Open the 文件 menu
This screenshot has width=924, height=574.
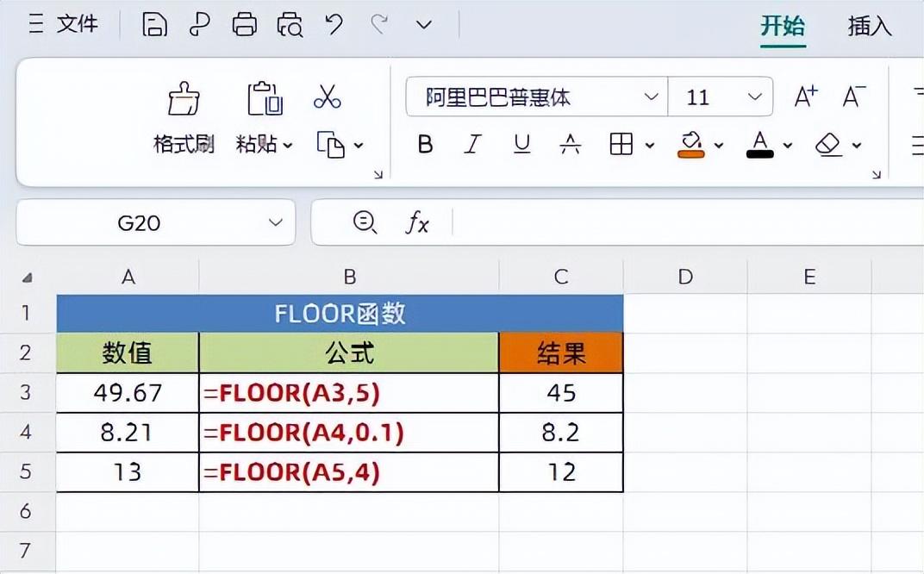[x=64, y=24]
